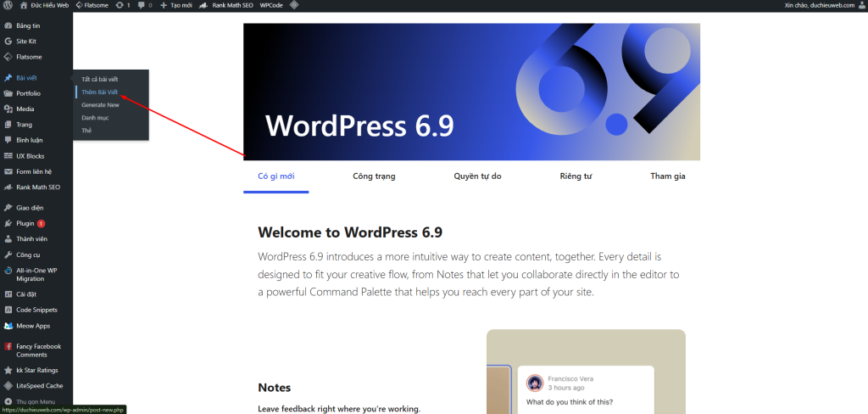Viewport: 868px width, 414px height.
Task: Switch to the Riêng tư tab
Action: [x=576, y=176]
